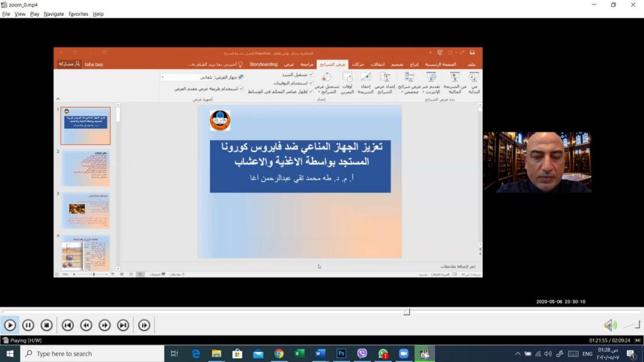The image size is (644, 362).
Task: Click the Play button in the player
Action: pos(10,325)
